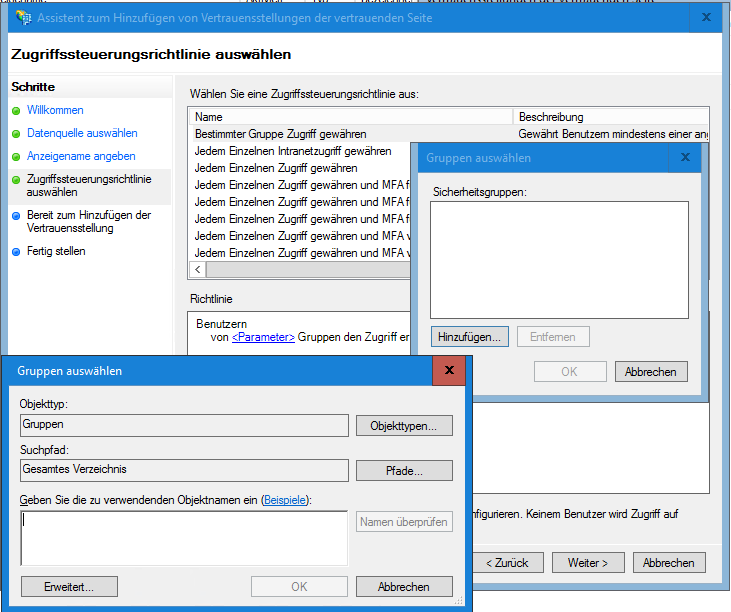
Task: Click the Name column header
Action: click(x=351, y=117)
